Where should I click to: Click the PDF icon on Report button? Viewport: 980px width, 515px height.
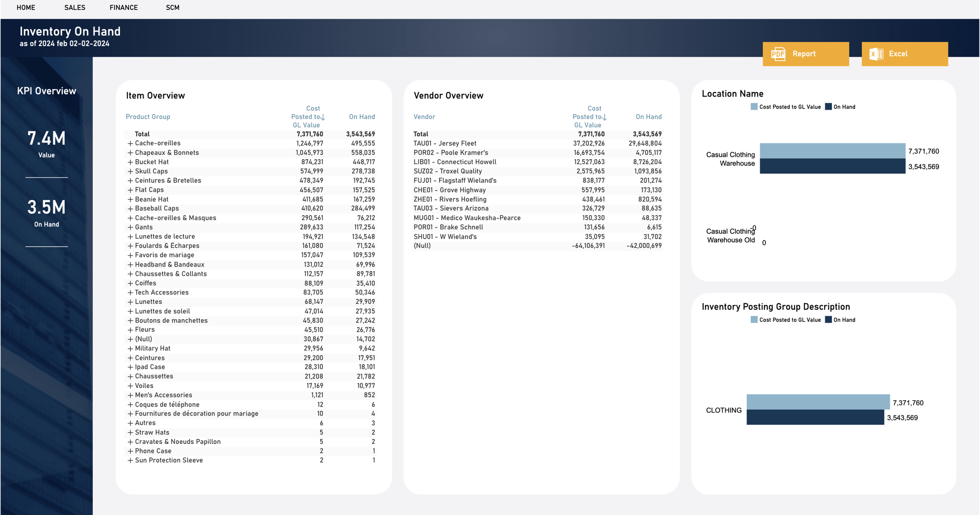point(778,54)
